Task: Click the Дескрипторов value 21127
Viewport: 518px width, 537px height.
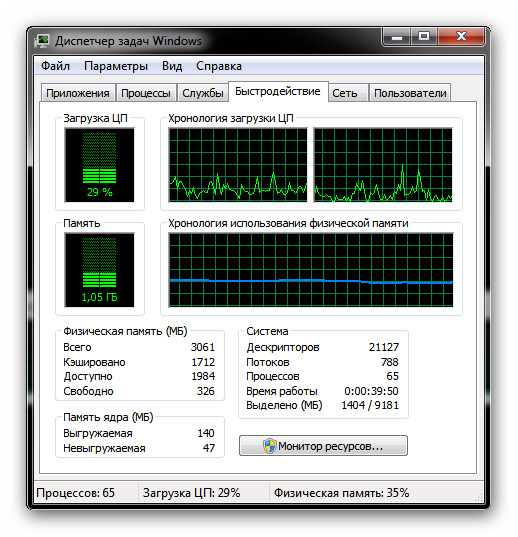Action: (384, 347)
